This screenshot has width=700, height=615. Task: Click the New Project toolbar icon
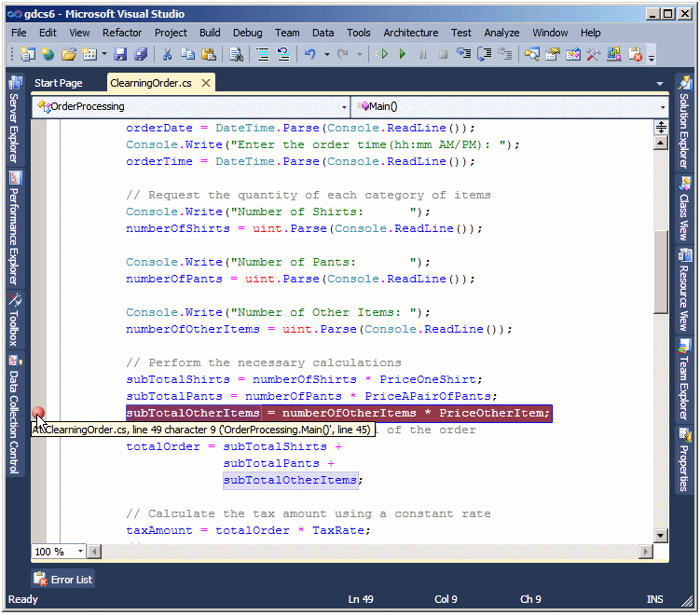(x=28, y=54)
